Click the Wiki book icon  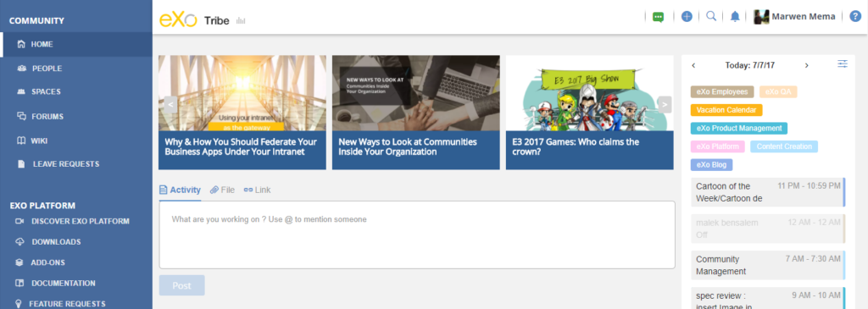click(x=21, y=141)
